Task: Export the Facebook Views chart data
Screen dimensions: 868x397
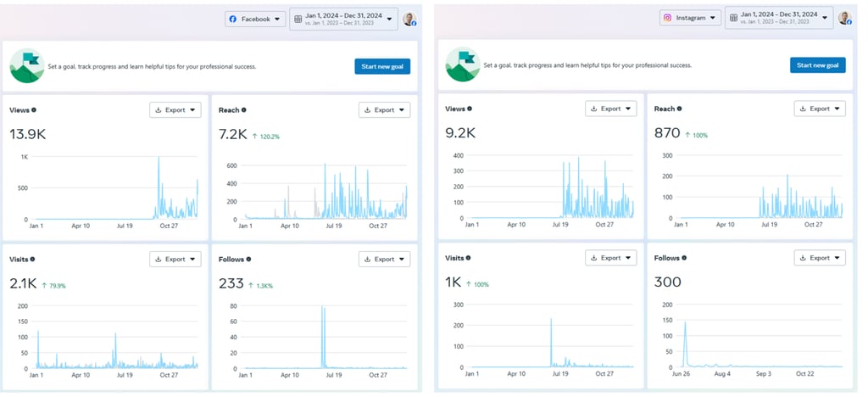Action: coord(175,110)
